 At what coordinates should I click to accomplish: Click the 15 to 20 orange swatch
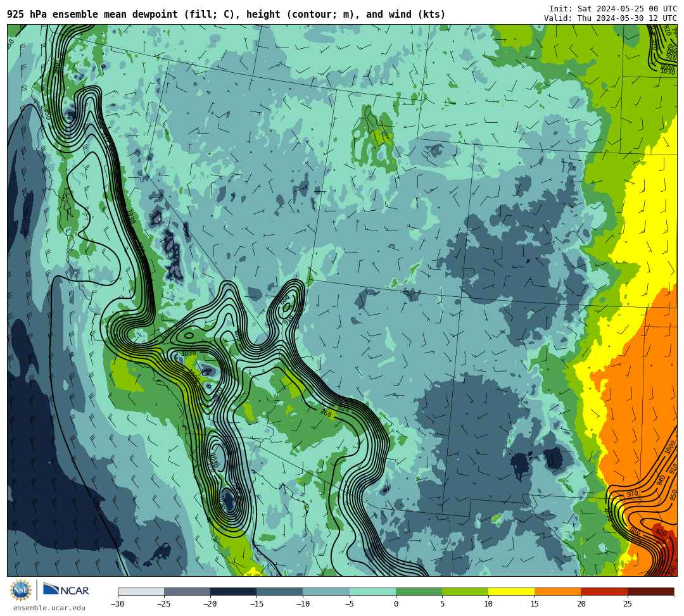coord(558,591)
